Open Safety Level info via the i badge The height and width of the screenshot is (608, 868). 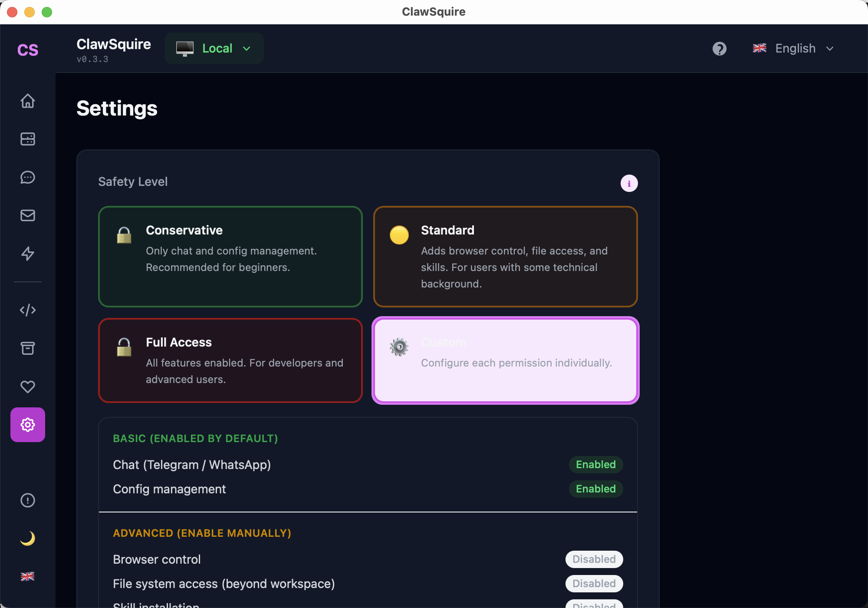(x=629, y=183)
